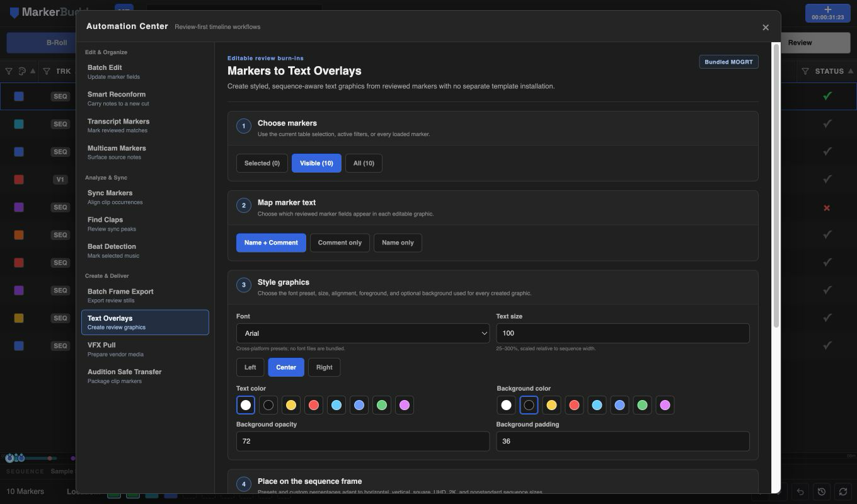Pick white text color swatch
This screenshot has height=504, width=857.
tap(246, 405)
